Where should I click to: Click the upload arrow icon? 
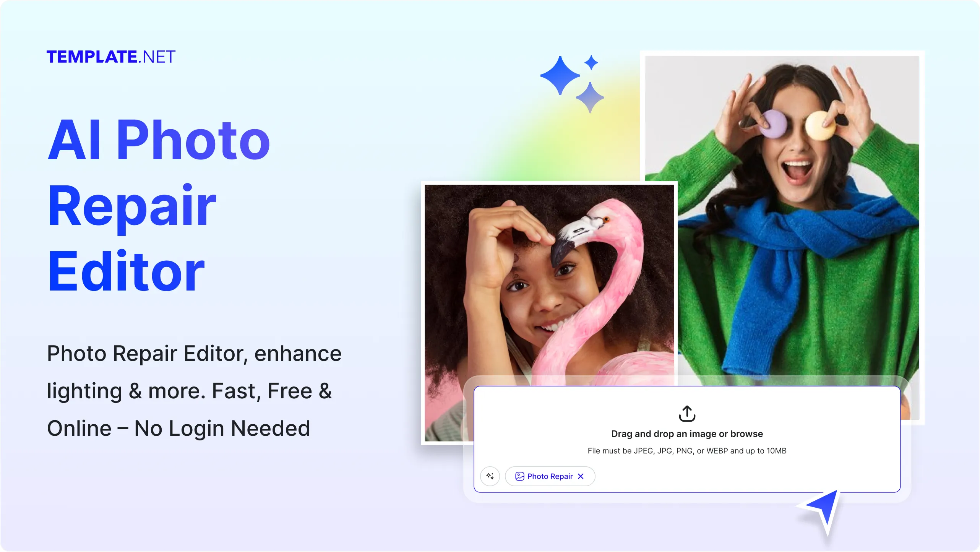click(687, 414)
